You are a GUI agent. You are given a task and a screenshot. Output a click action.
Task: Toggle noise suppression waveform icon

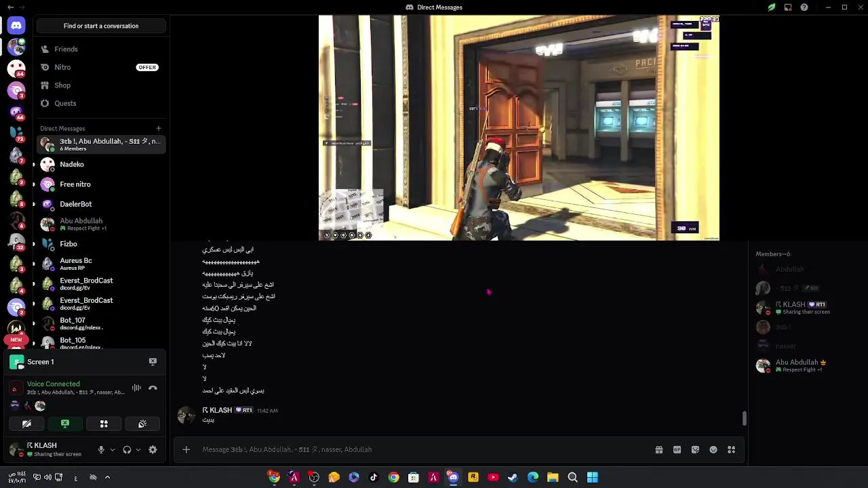coord(136,388)
